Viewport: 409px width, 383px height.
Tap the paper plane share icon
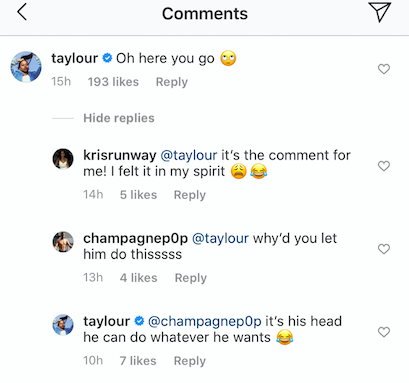coord(379,12)
